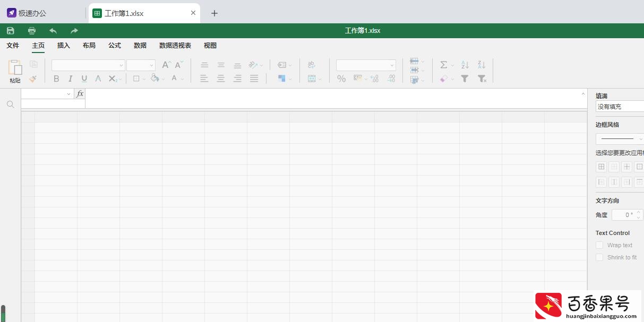Click the fx insert function button
Image resolution: width=644 pixels, height=322 pixels.
click(x=80, y=94)
